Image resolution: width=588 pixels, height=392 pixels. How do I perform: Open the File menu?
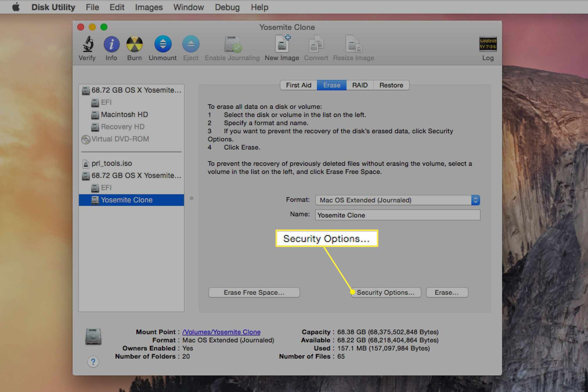pyautogui.click(x=93, y=7)
